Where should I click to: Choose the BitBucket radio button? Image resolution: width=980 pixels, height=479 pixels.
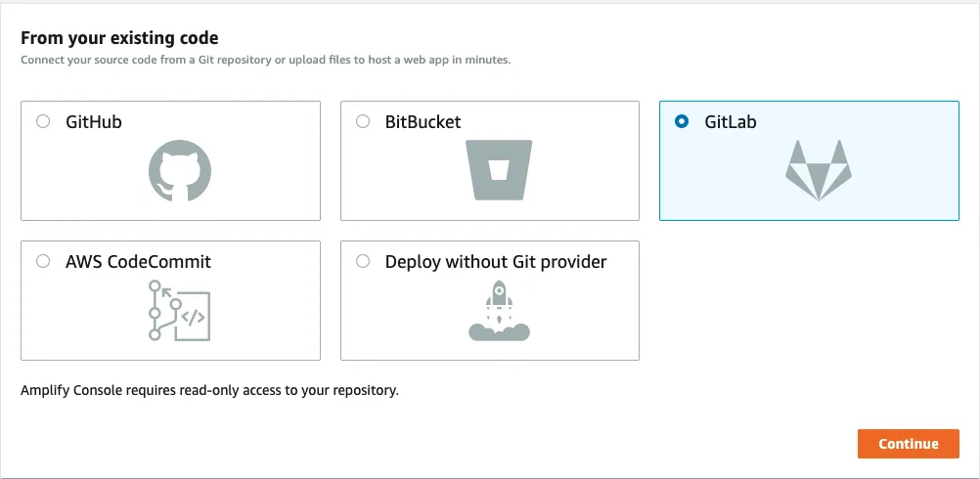pyautogui.click(x=363, y=122)
